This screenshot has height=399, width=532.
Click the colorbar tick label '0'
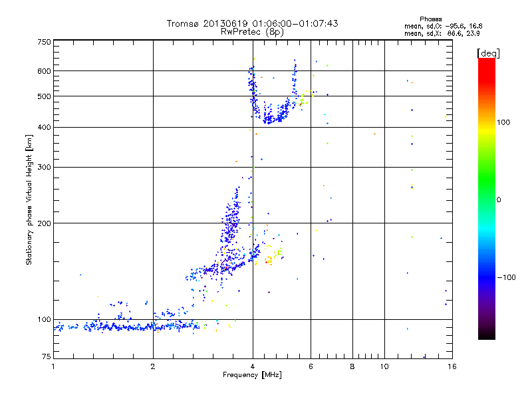[498, 199]
